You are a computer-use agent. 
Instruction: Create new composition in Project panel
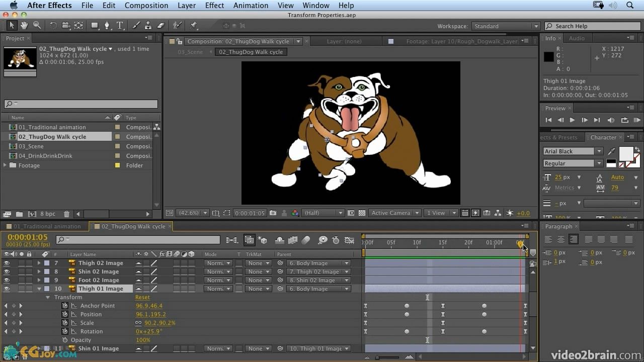tap(32, 214)
